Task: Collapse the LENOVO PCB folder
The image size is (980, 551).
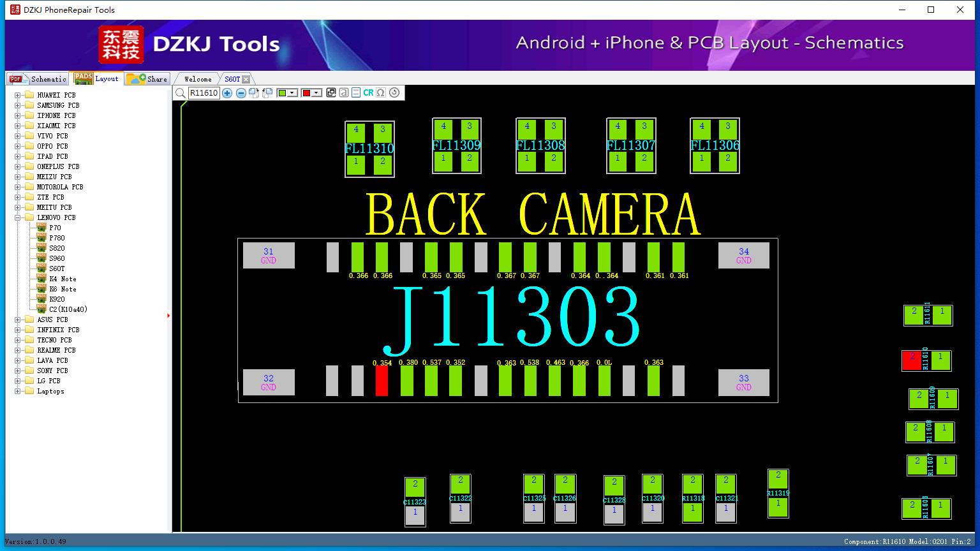Action: pos(18,217)
